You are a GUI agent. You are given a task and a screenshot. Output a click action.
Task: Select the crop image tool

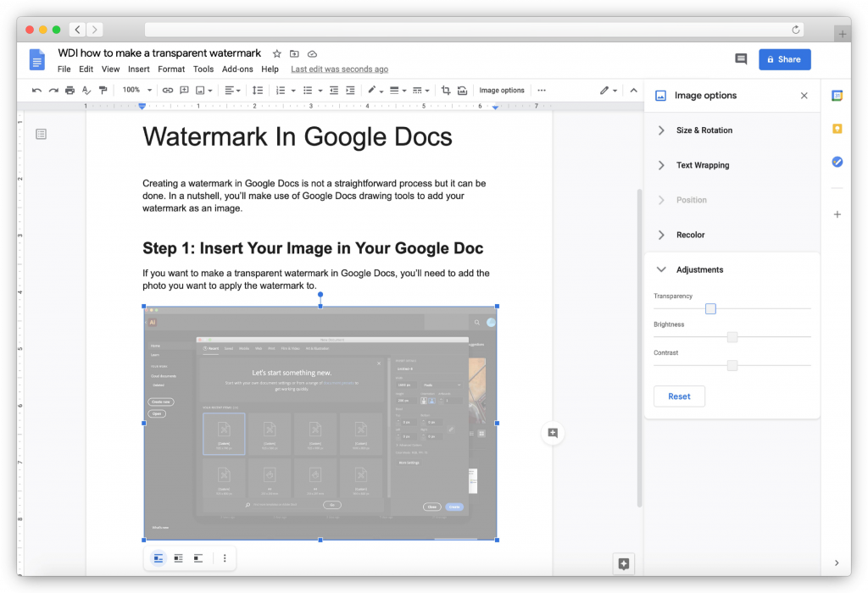pyautogui.click(x=446, y=90)
